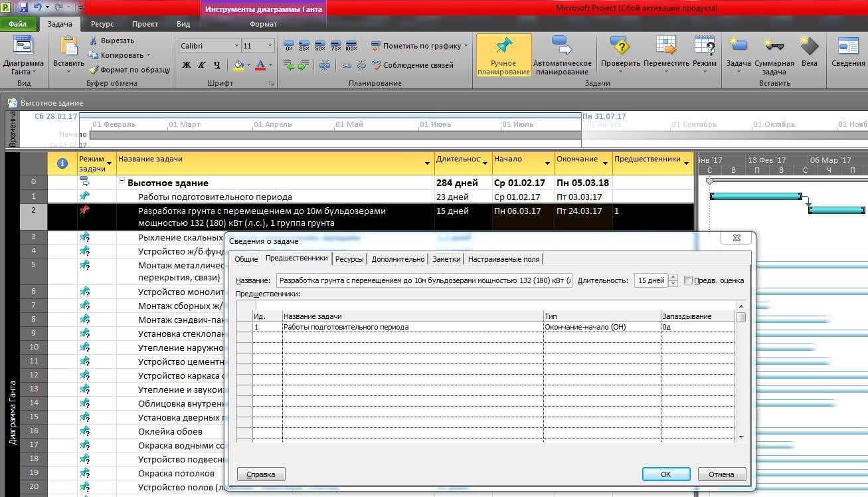This screenshot has width=868, height=497.
Task: Click the outdent task green arrow
Action: tap(289, 65)
